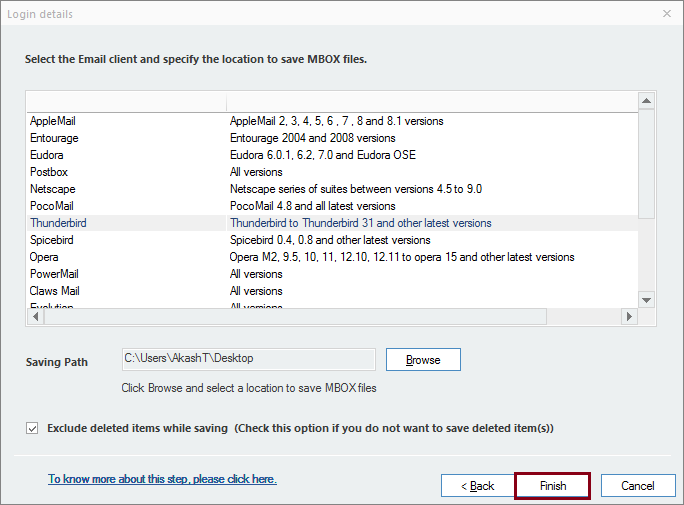Select the Thunderbird client row
The height and width of the screenshot is (505, 684).
pos(332,223)
